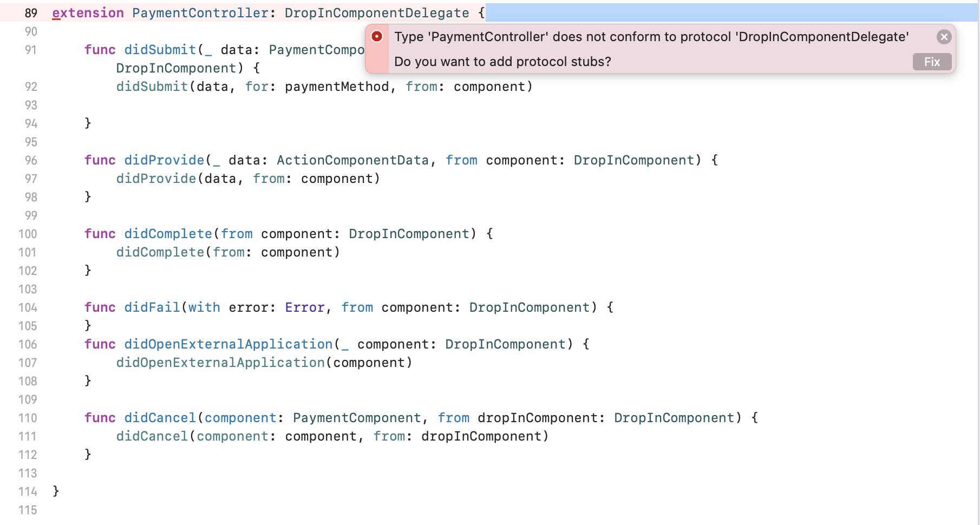980x525 pixels.
Task: Click 'ActionComponentData' type on line 96
Action: point(353,160)
